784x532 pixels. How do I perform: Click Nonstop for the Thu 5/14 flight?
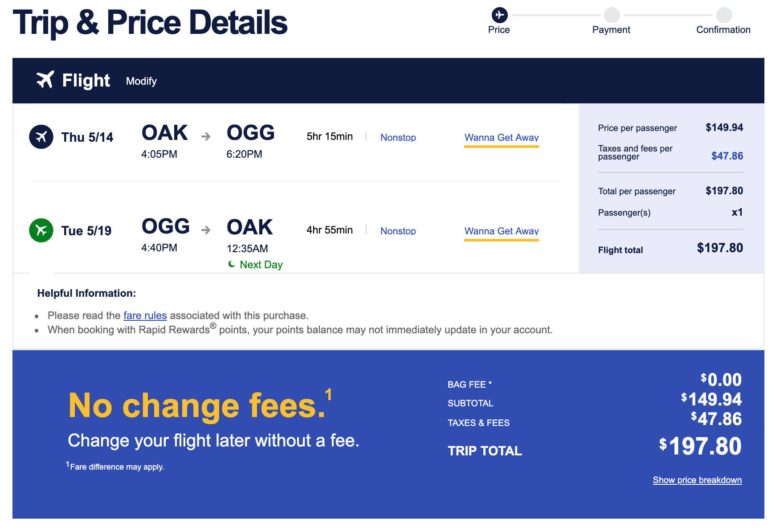point(398,137)
